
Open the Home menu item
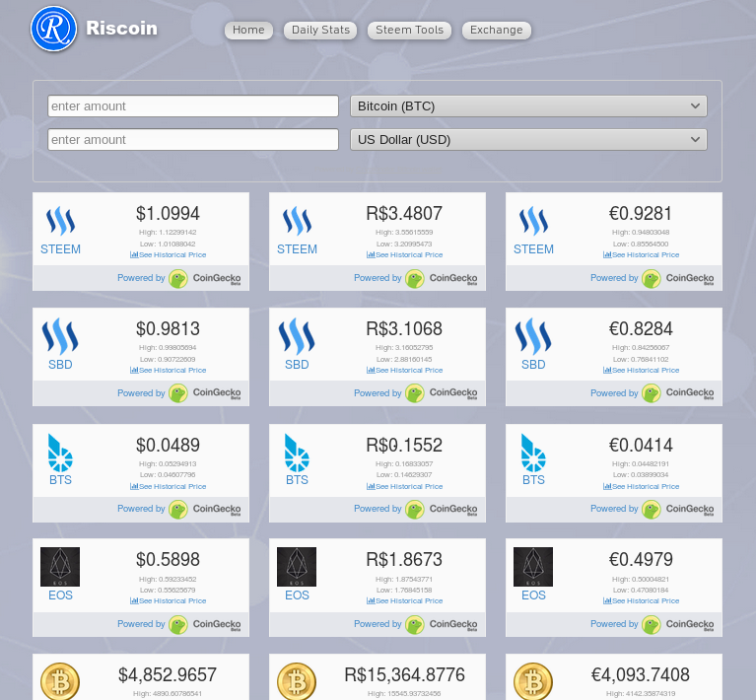[x=248, y=30]
